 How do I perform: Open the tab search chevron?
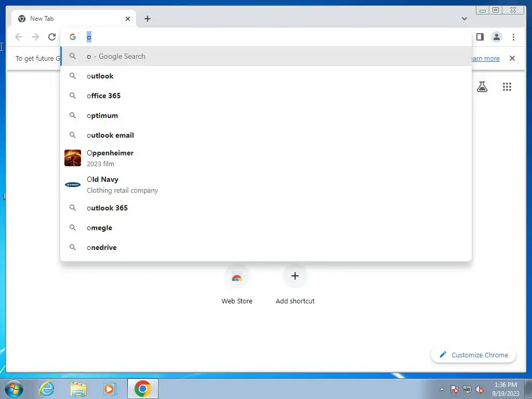(464, 19)
